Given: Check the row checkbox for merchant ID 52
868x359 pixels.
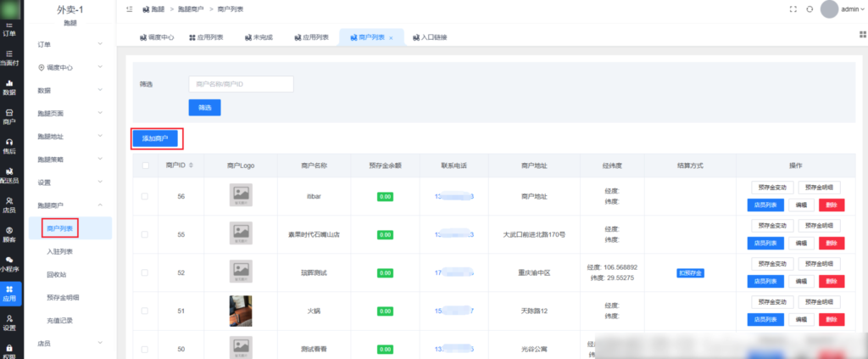Looking at the screenshot, I should (144, 273).
